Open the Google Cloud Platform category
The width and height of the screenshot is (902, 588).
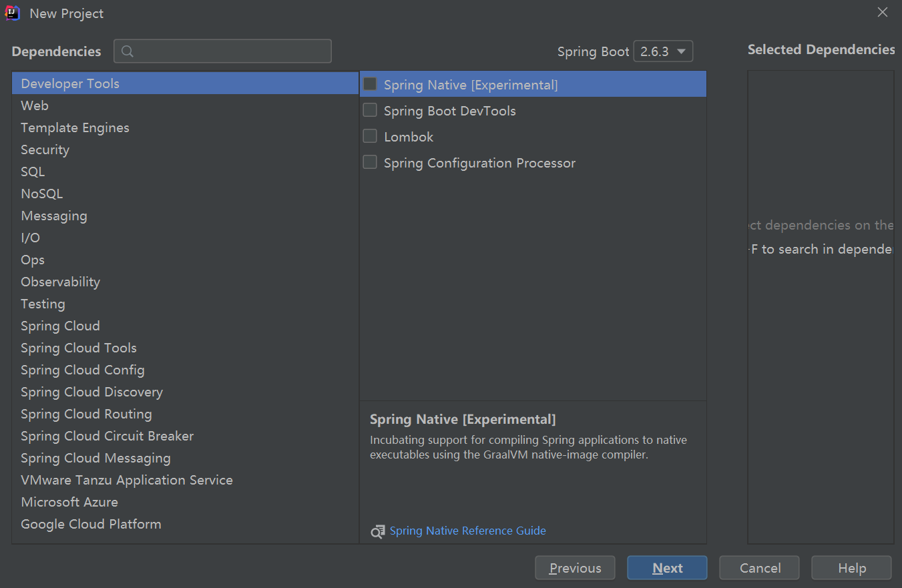click(x=186, y=524)
